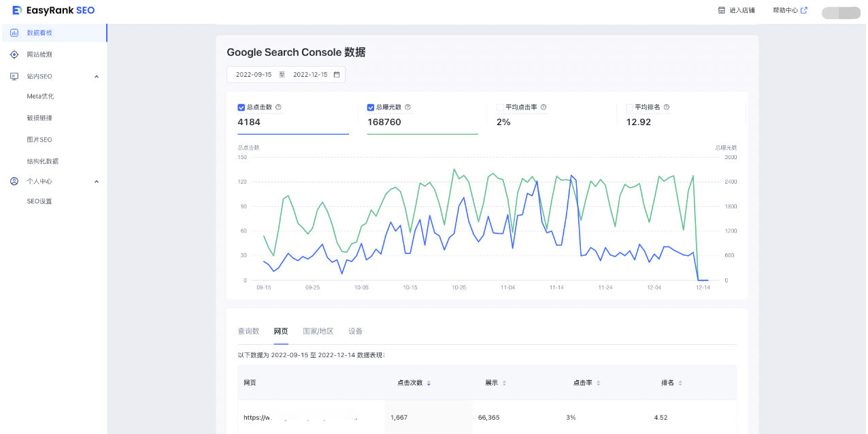The width and height of the screenshot is (868, 434).
Task: Open 结构化数据 page
Action: (x=43, y=161)
